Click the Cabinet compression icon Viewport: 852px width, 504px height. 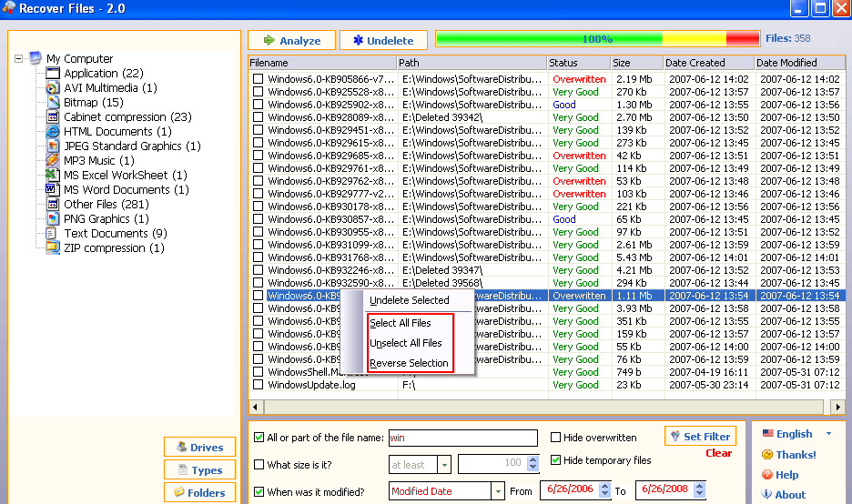(x=53, y=116)
